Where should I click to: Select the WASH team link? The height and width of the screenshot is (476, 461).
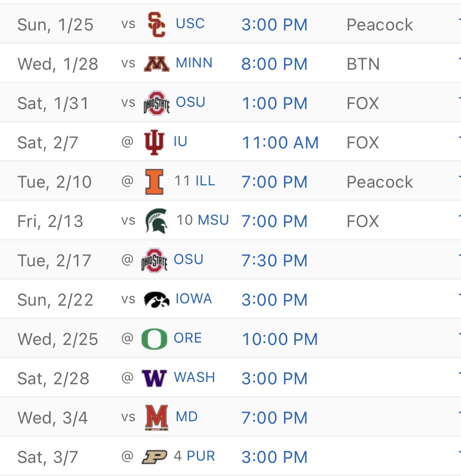(194, 377)
